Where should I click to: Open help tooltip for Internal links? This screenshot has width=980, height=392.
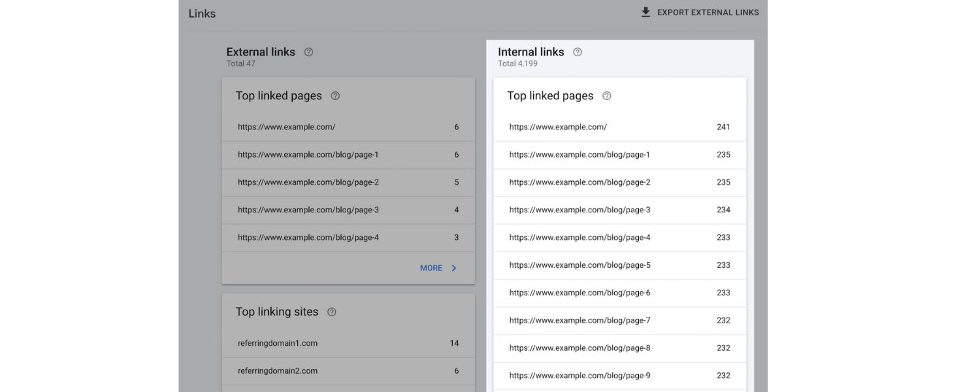coord(577,52)
